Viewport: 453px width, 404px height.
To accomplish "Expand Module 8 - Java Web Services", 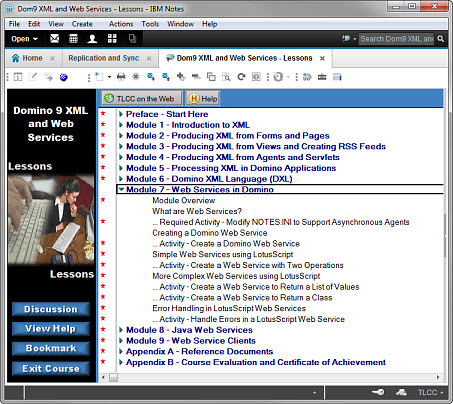I will (121, 330).
